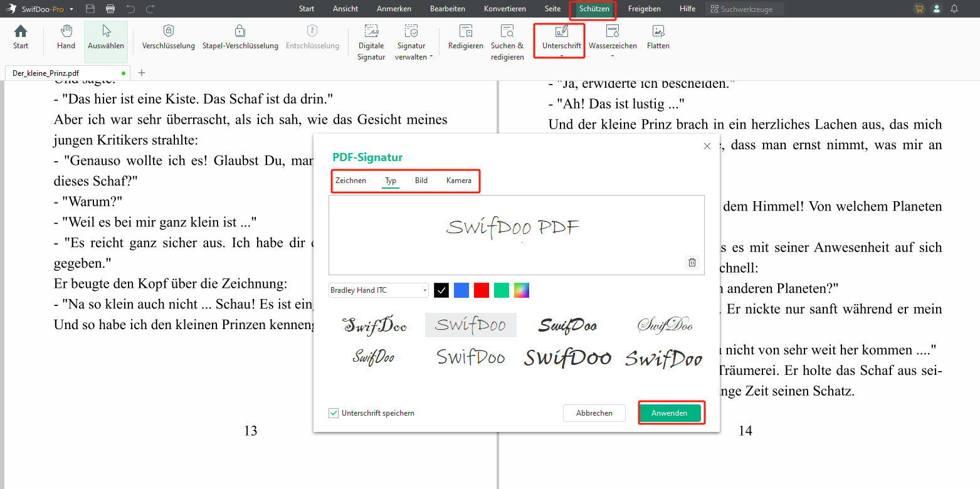980x489 pixels.
Task: Open the rainbow custom color picker
Action: pos(522,290)
